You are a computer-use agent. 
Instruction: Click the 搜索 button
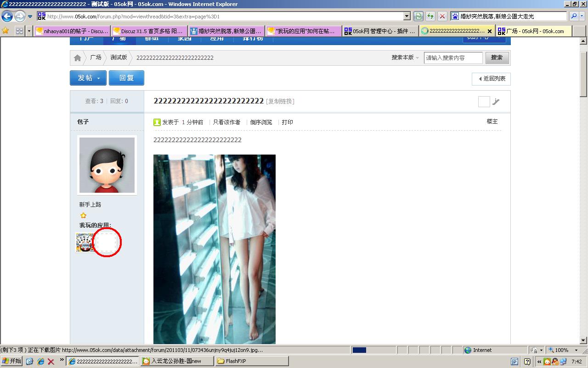click(497, 58)
